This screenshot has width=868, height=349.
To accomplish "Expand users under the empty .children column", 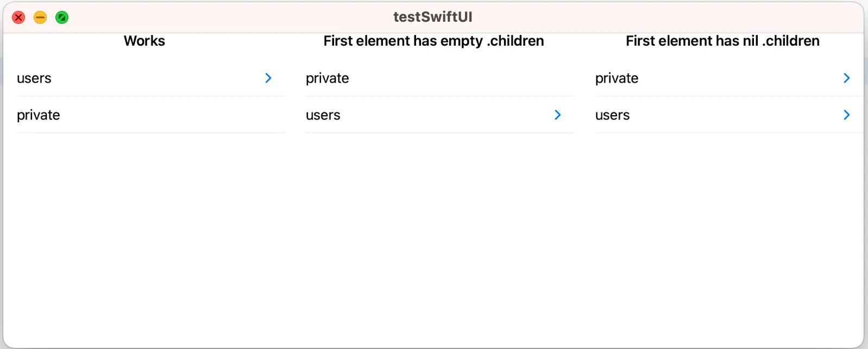I will (x=557, y=115).
